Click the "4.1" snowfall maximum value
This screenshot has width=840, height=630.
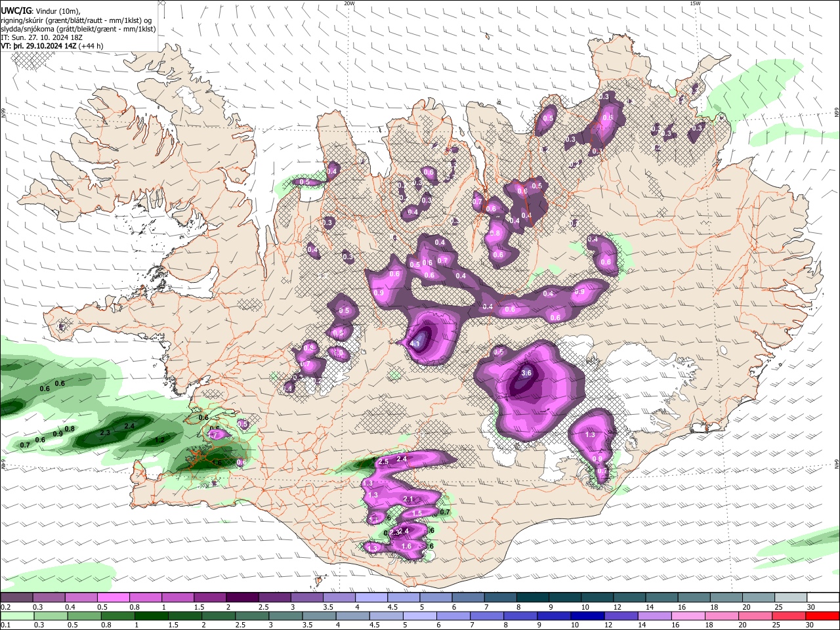(415, 343)
